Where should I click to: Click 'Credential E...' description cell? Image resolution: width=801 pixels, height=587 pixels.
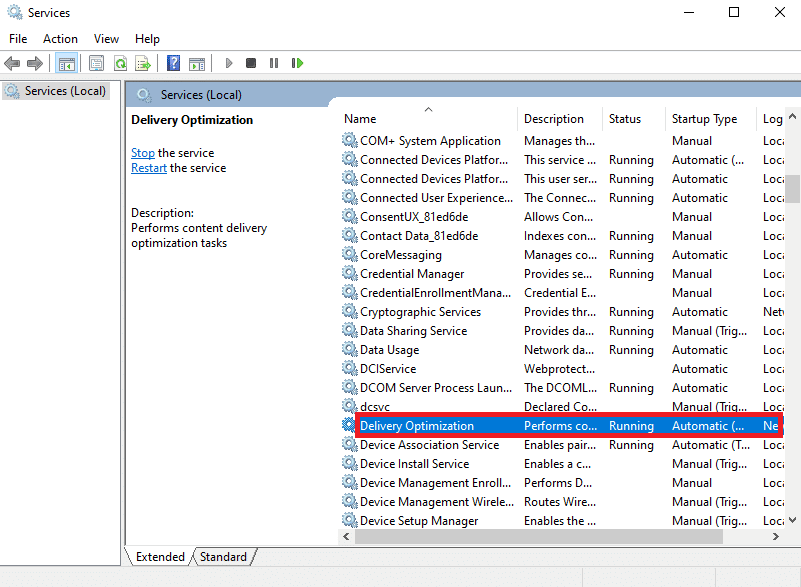(560, 292)
